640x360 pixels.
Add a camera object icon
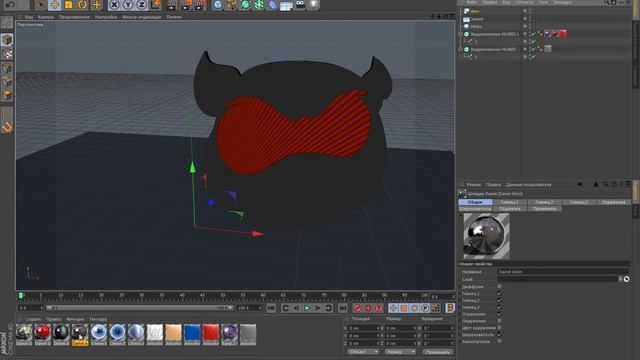click(x=300, y=5)
